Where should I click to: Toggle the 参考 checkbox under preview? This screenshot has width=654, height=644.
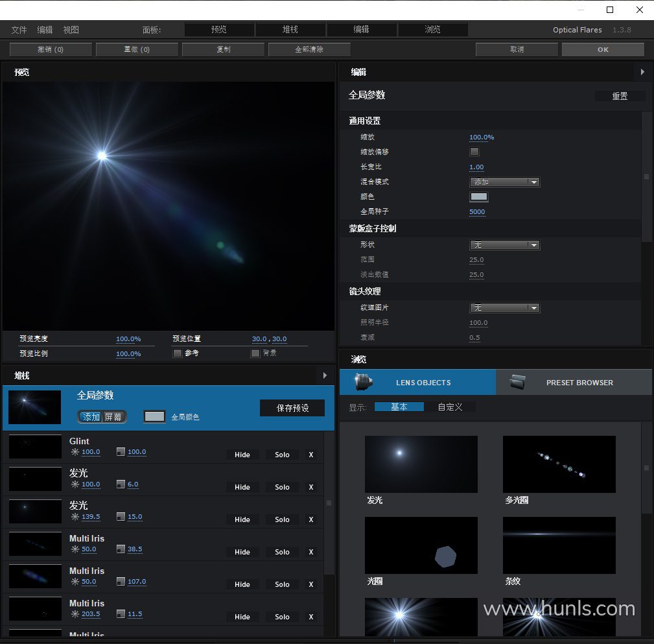(x=177, y=353)
